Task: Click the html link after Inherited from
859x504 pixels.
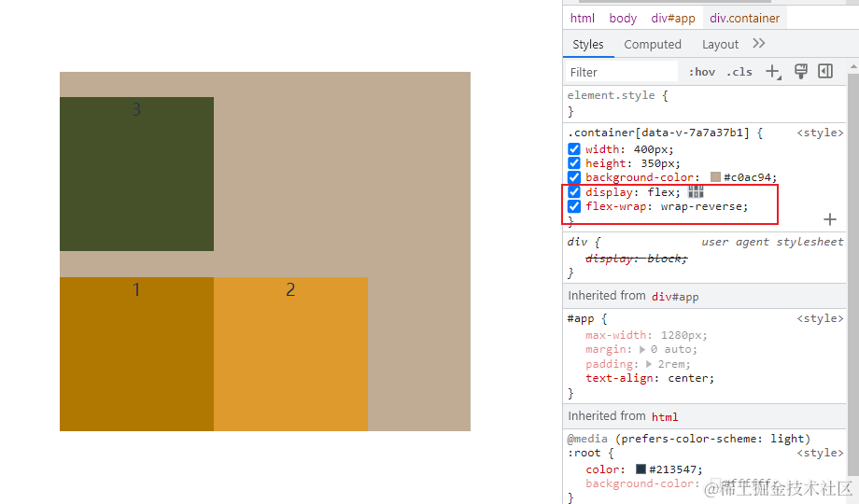Action: click(x=665, y=417)
